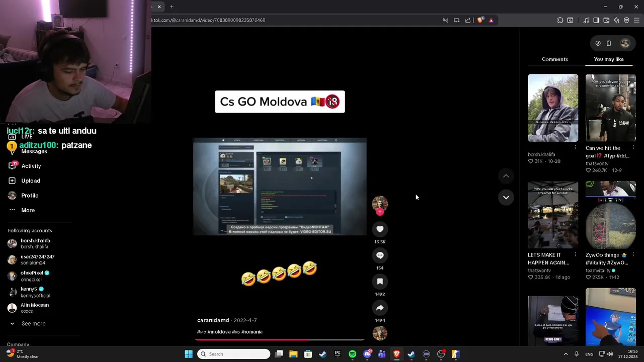Open borsh.khalifa recommended video thumbnail
Image resolution: width=644 pixels, height=362 pixels.
(553, 108)
